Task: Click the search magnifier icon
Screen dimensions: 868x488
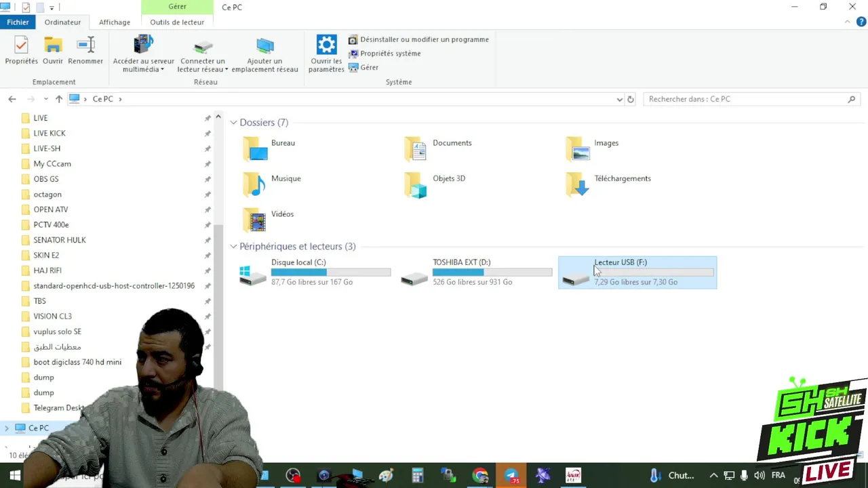Action: pos(852,99)
